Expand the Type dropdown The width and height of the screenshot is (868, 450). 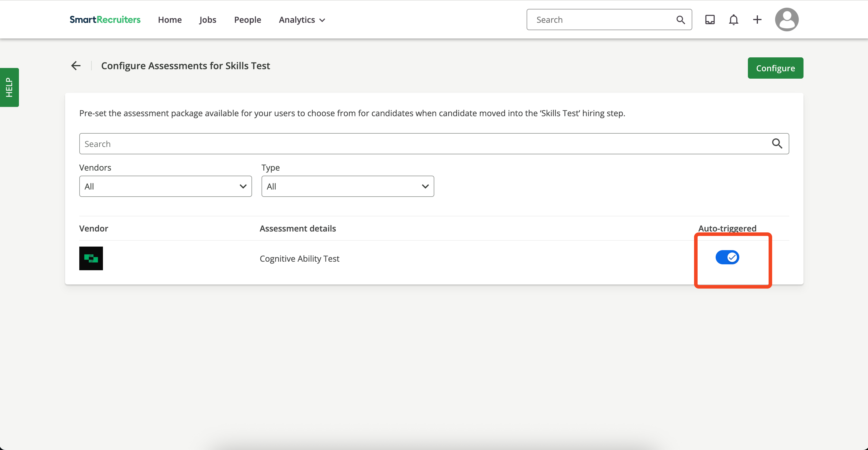coord(347,186)
